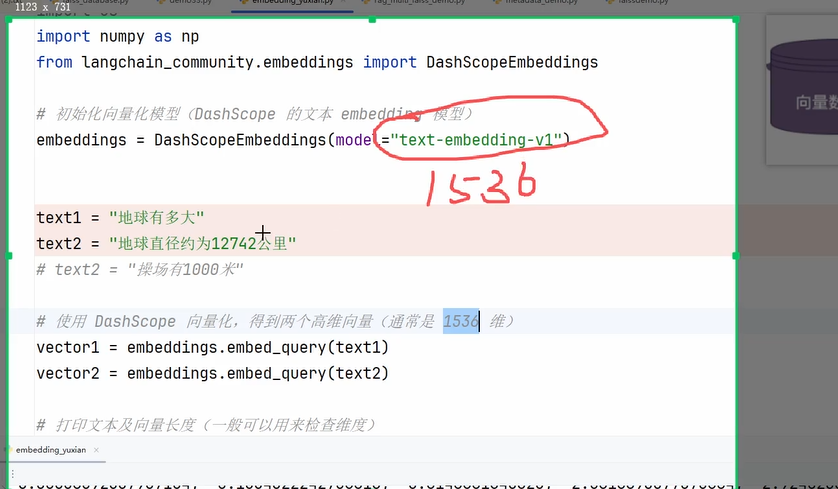The height and width of the screenshot is (489, 838).
Task: Grab the right-middle capture selection handle
Action: (x=736, y=255)
